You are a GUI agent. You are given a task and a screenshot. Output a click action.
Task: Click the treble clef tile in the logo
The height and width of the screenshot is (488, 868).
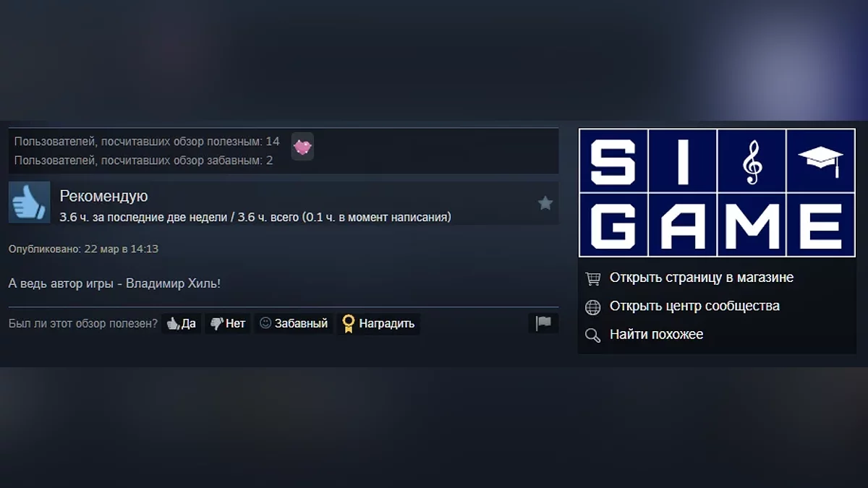point(752,161)
